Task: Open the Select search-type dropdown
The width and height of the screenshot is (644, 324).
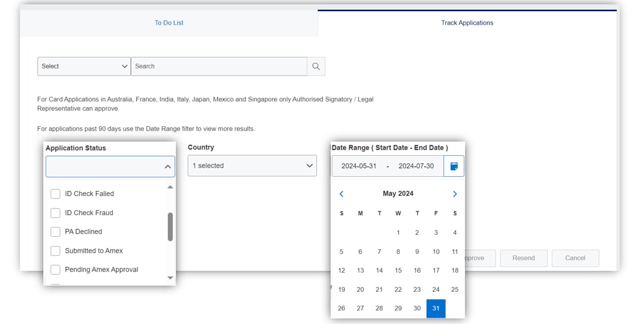Action: point(84,66)
